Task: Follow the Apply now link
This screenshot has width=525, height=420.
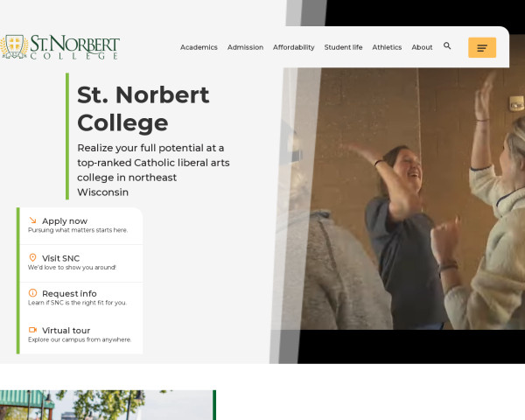Action: 65,221
